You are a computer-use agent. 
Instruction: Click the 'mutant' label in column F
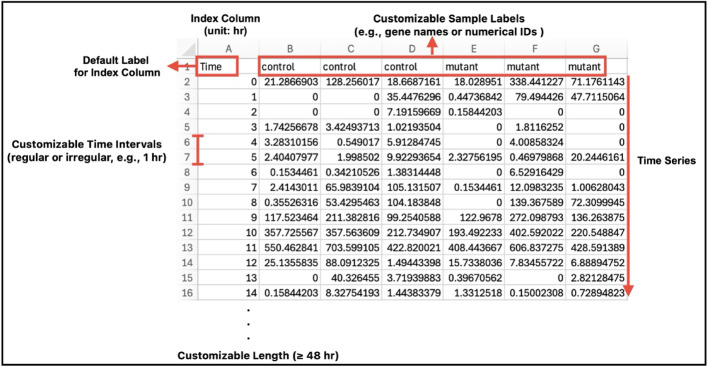523,67
